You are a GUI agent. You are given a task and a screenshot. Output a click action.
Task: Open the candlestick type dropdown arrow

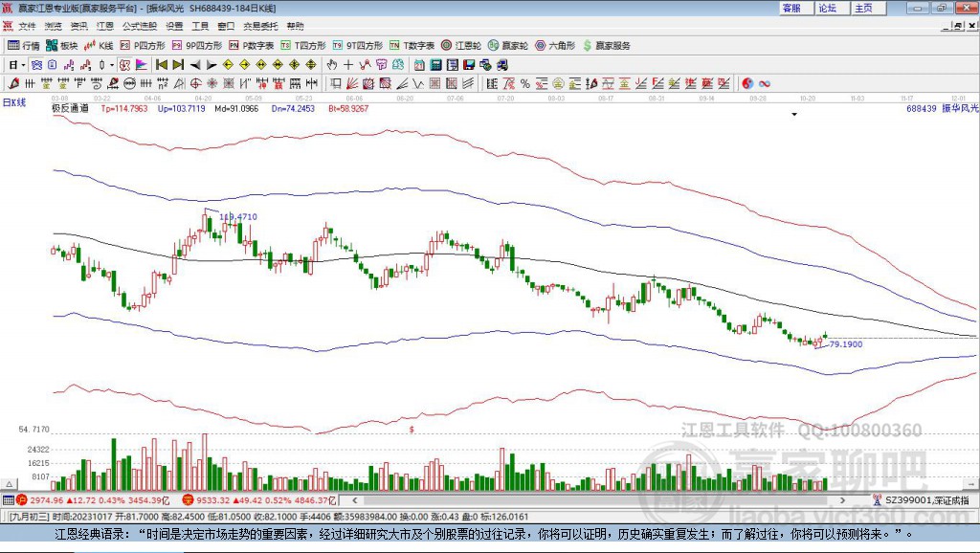click(x=111, y=64)
